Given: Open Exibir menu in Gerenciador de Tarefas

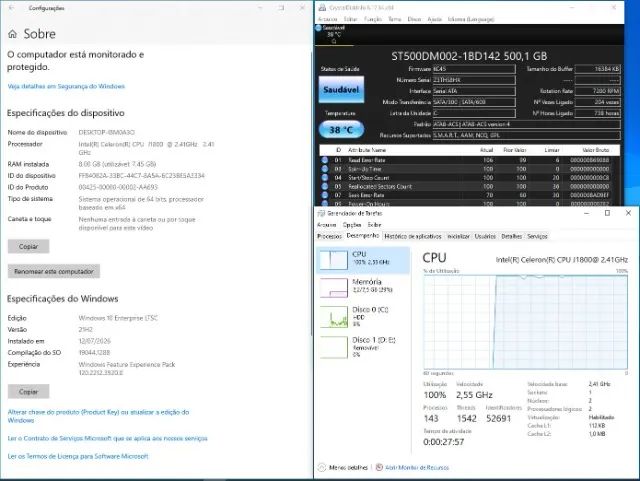Looking at the screenshot, I should click(x=374, y=225).
